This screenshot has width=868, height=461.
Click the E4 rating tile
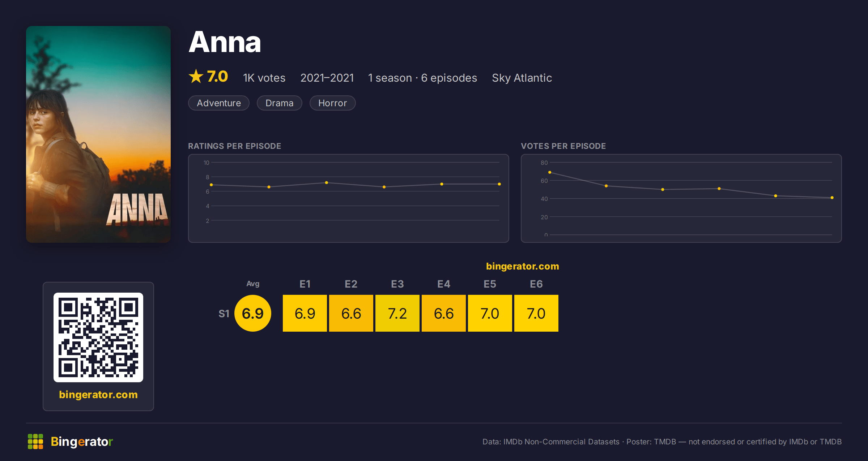click(x=444, y=313)
